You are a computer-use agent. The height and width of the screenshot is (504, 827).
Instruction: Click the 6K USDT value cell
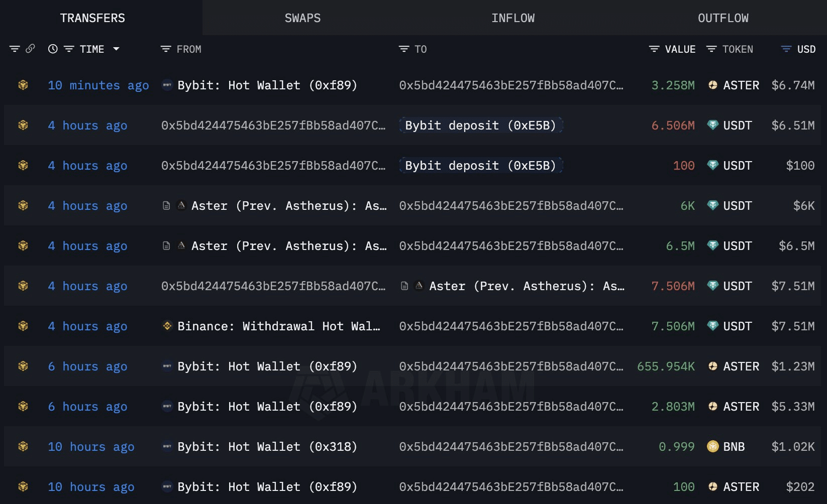[x=688, y=206]
